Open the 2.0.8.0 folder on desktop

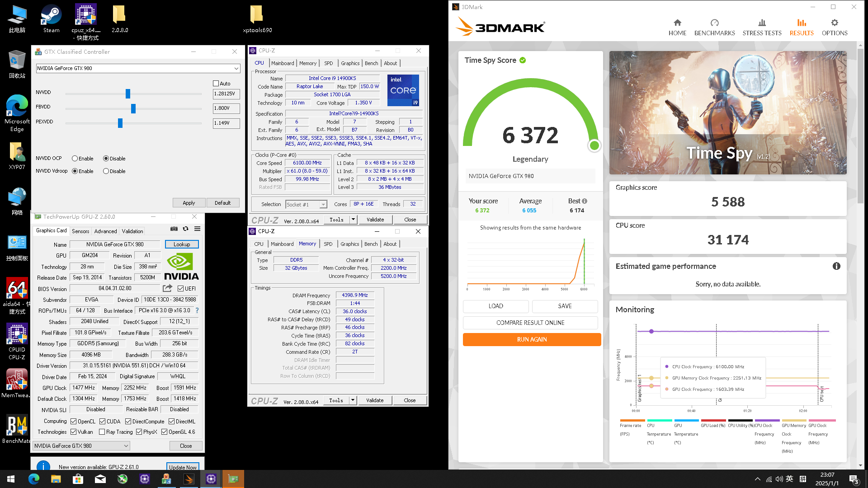(x=120, y=19)
